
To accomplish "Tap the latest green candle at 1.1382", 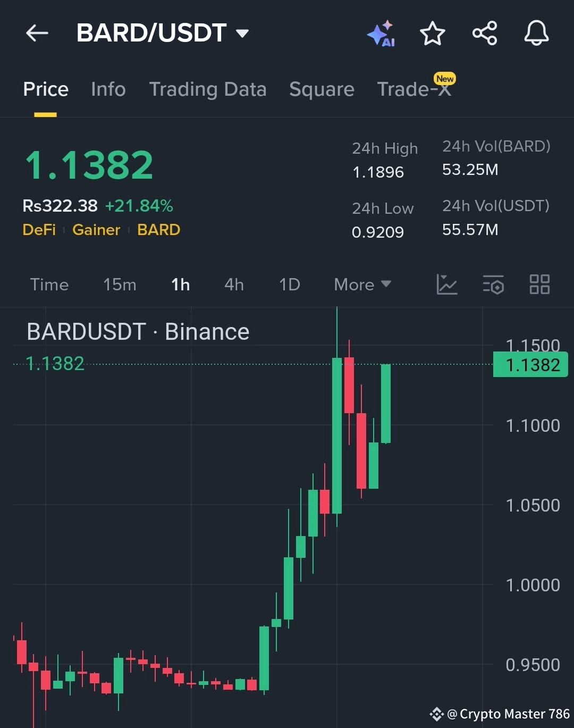I will coord(386,404).
